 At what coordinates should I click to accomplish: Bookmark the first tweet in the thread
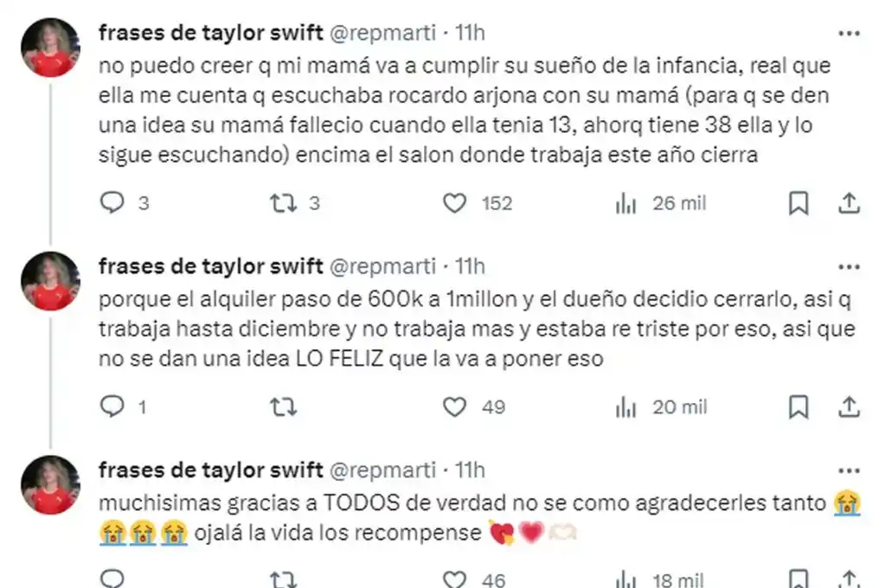coord(799,203)
